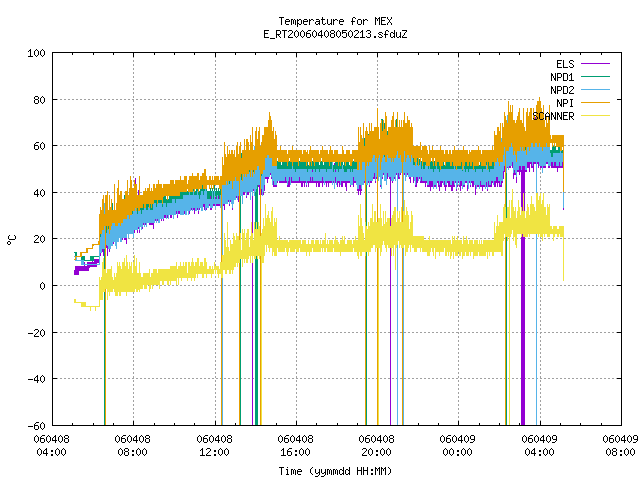Click the °C y-axis unit label
Screen dimensions: 640x480
pyautogui.click(x=12, y=239)
